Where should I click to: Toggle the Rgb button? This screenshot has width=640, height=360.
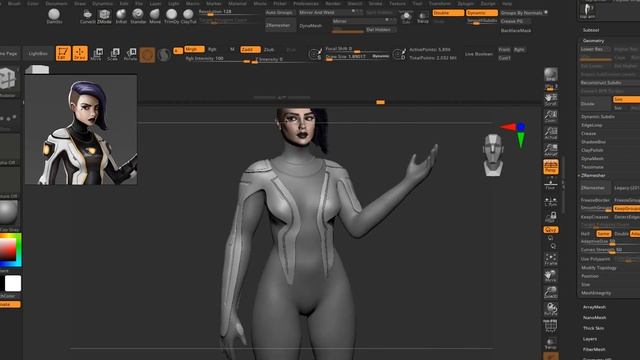[x=212, y=49]
